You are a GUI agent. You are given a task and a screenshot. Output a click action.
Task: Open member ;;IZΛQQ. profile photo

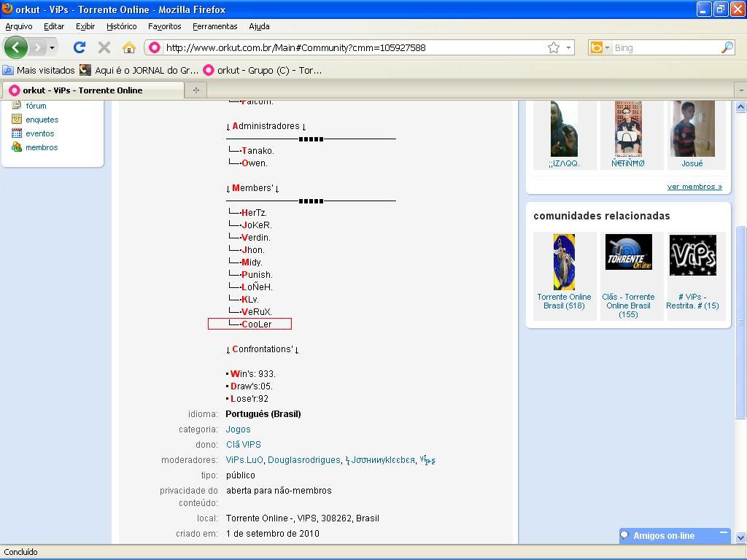tap(564, 128)
